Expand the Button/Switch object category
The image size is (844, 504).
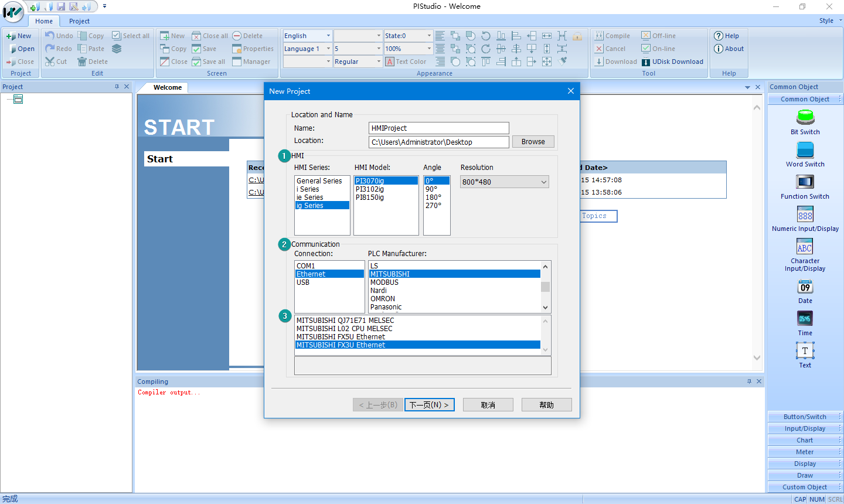(x=804, y=417)
